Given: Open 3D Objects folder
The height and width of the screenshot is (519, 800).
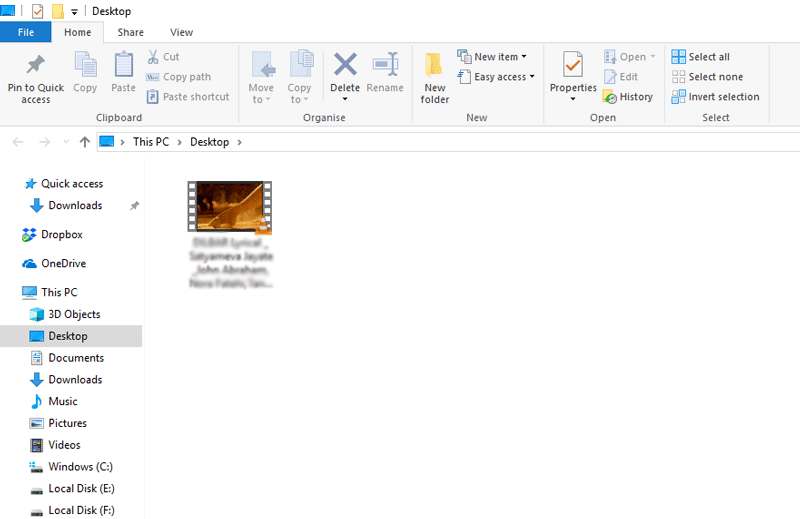Looking at the screenshot, I should click(65, 314).
